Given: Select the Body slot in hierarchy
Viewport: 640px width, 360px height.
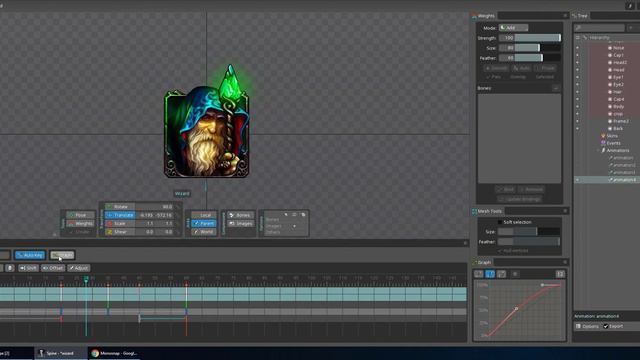Looking at the screenshot, I should (618, 107).
